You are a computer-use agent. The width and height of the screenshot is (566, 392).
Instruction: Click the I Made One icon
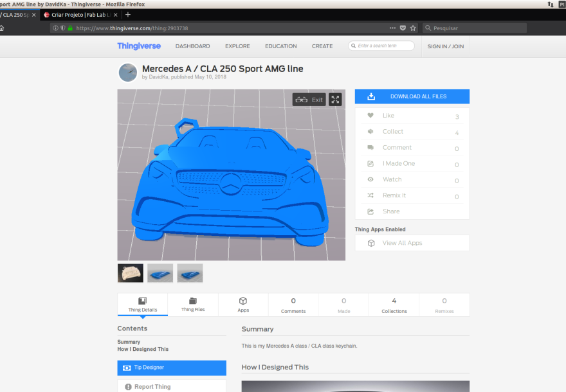pos(370,163)
